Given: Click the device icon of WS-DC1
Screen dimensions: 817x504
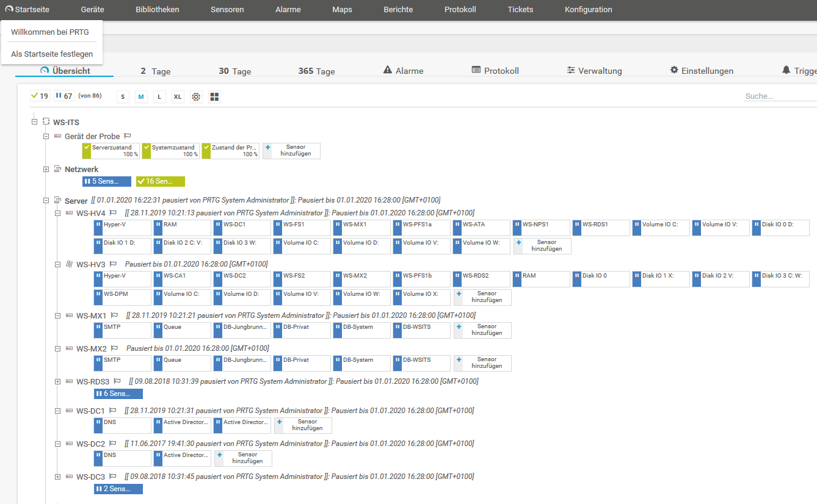Looking at the screenshot, I should (x=69, y=411).
